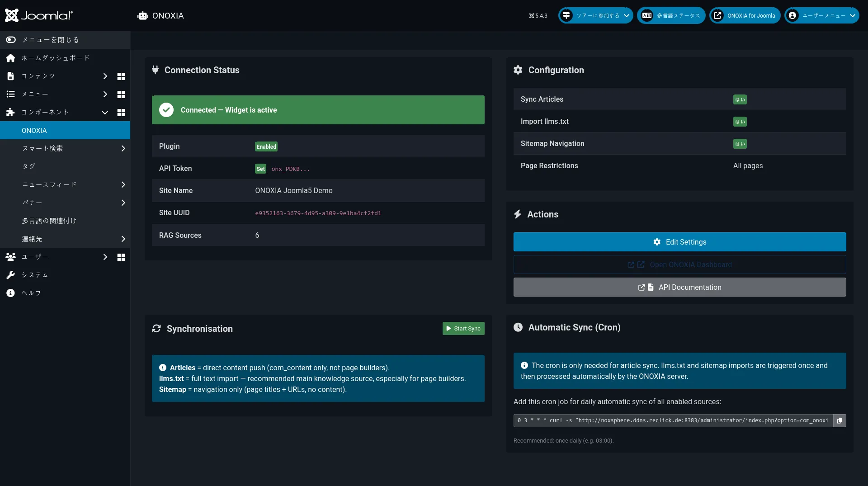Click the Joomla! logo

click(x=39, y=15)
